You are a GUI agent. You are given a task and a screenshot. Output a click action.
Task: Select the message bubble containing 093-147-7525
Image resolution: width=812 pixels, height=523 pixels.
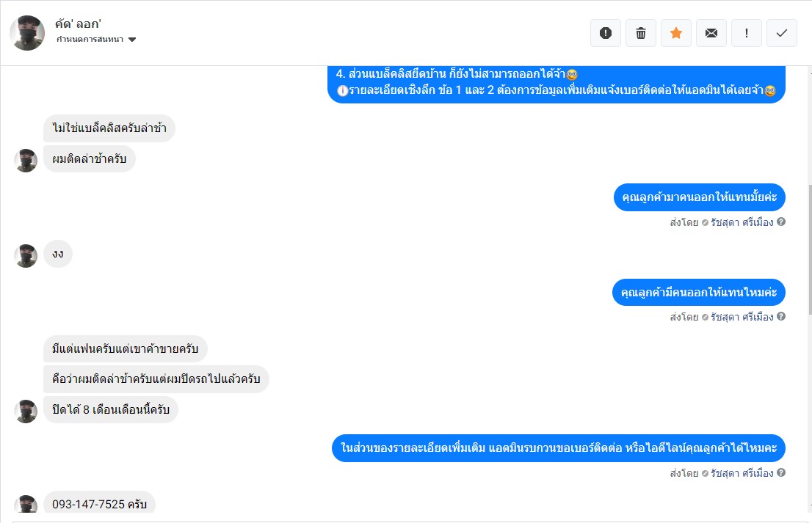pos(99,504)
